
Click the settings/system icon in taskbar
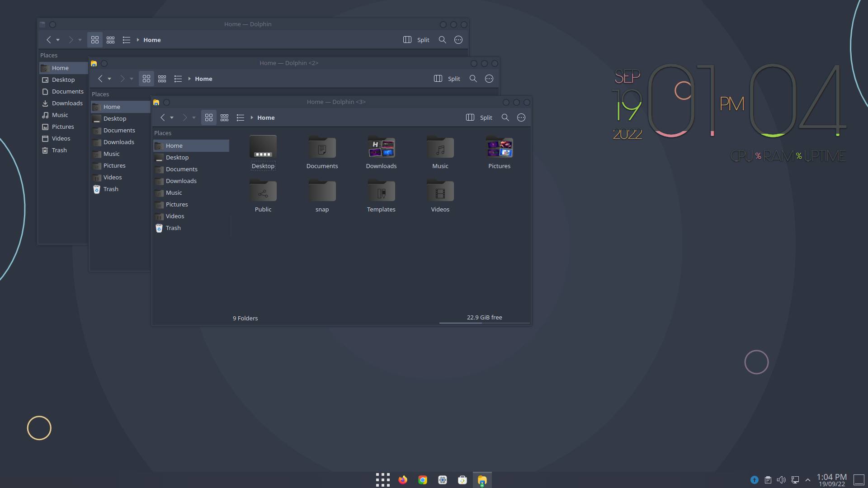tap(442, 480)
